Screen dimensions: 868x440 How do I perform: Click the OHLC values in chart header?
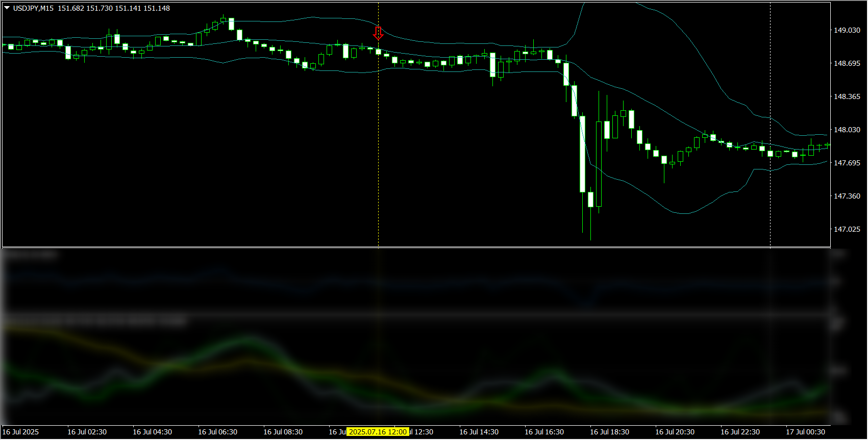[114, 8]
